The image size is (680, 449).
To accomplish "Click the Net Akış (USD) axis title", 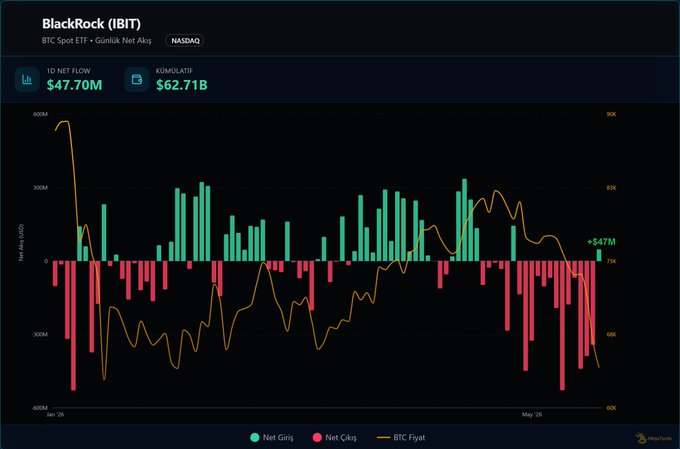I will 21,243.
